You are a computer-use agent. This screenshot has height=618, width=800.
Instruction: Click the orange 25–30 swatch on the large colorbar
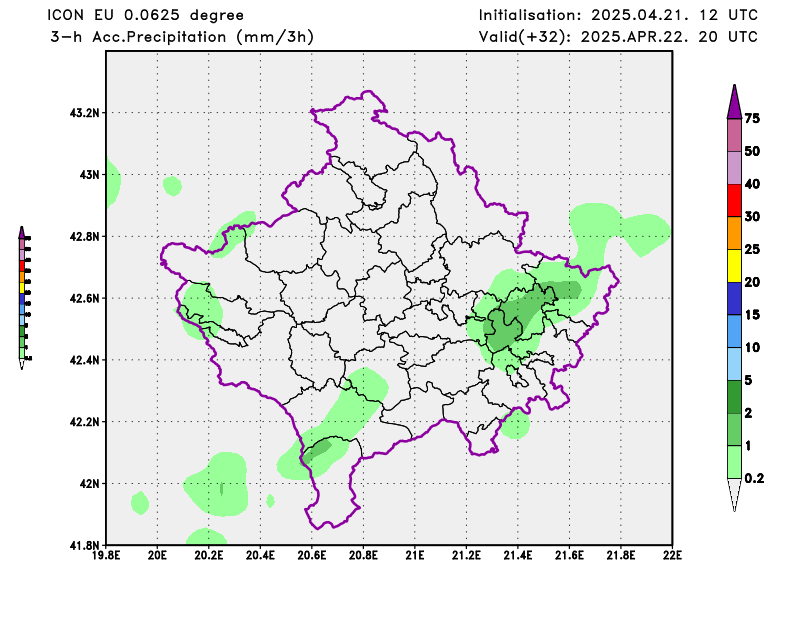tap(734, 233)
